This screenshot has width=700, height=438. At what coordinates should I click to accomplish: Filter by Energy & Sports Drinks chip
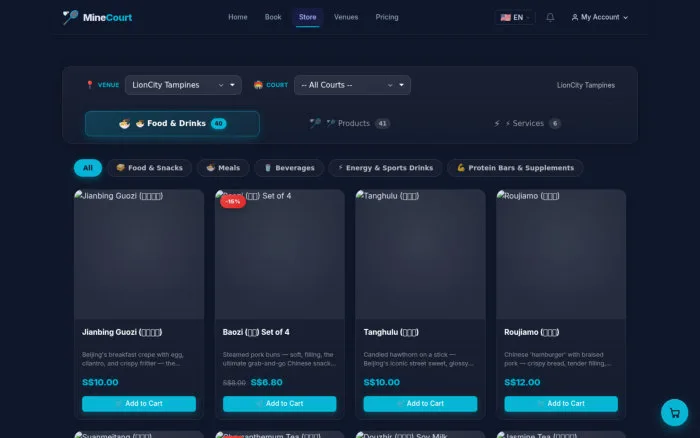click(x=385, y=168)
